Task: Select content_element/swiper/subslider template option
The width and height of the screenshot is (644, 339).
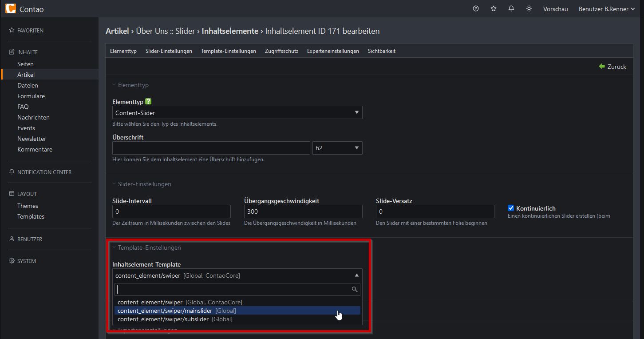Action: pos(237,319)
